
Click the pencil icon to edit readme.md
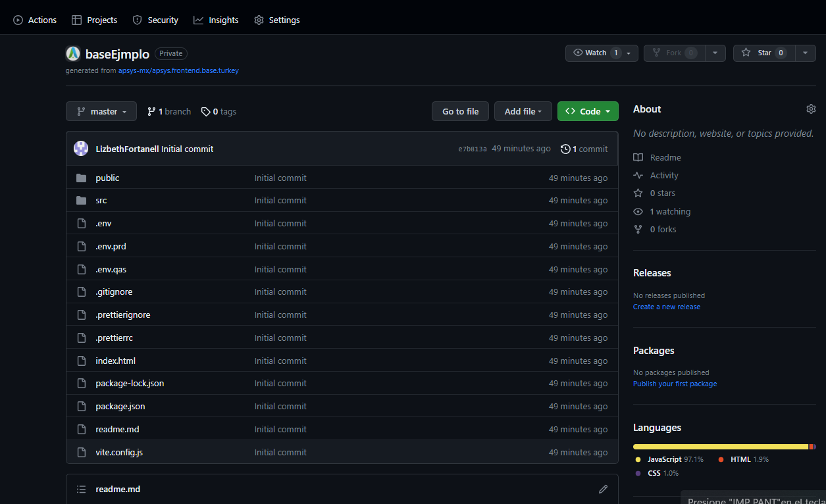click(603, 489)
